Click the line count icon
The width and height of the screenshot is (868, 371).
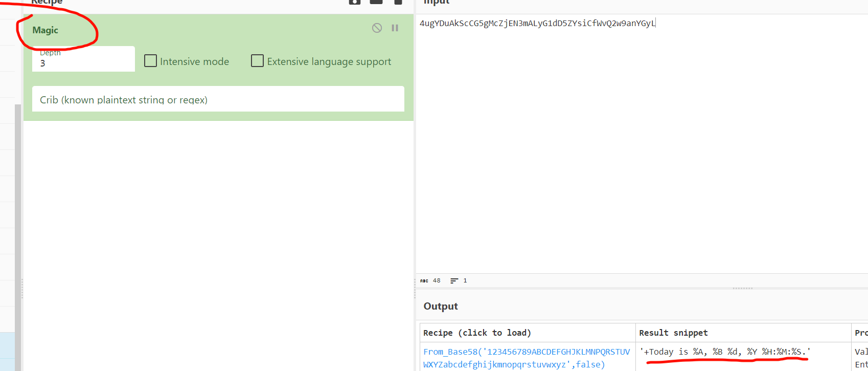click(454, 281)
